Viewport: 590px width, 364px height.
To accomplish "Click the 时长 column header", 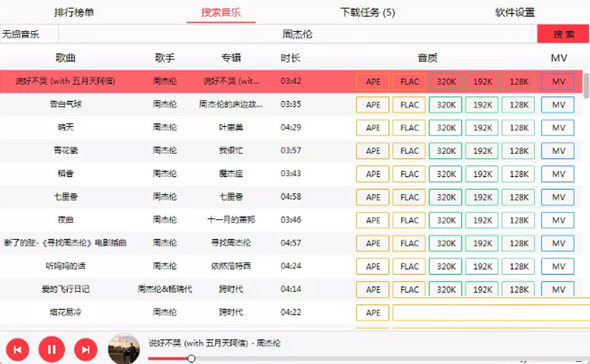I will coord(290,58).
